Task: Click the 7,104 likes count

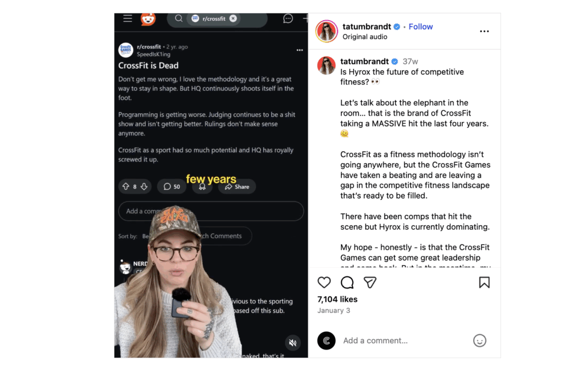Action: pyautogui.click(x=337, y=300)
